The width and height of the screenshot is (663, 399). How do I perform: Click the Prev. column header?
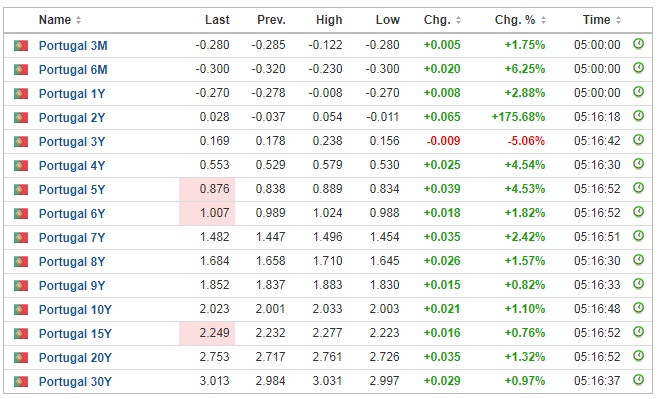(x=271, y=20)
